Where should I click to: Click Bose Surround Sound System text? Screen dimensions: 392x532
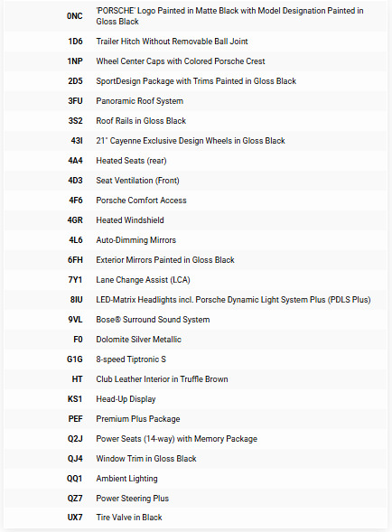pyautogui.click(x=153, y=320)
